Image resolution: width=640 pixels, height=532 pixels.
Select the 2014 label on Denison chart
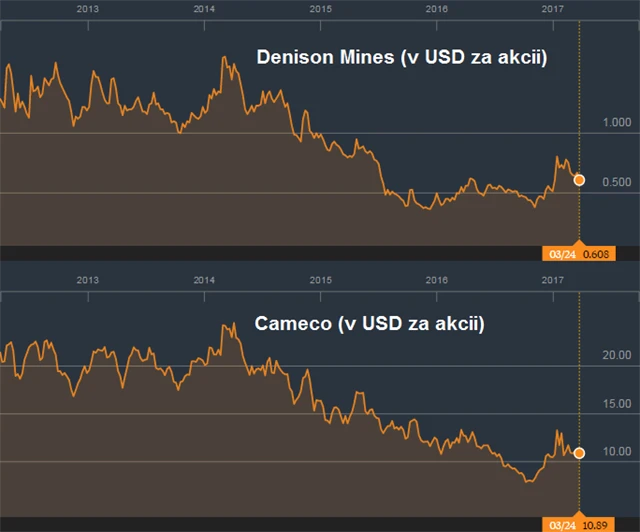point(204,8)
